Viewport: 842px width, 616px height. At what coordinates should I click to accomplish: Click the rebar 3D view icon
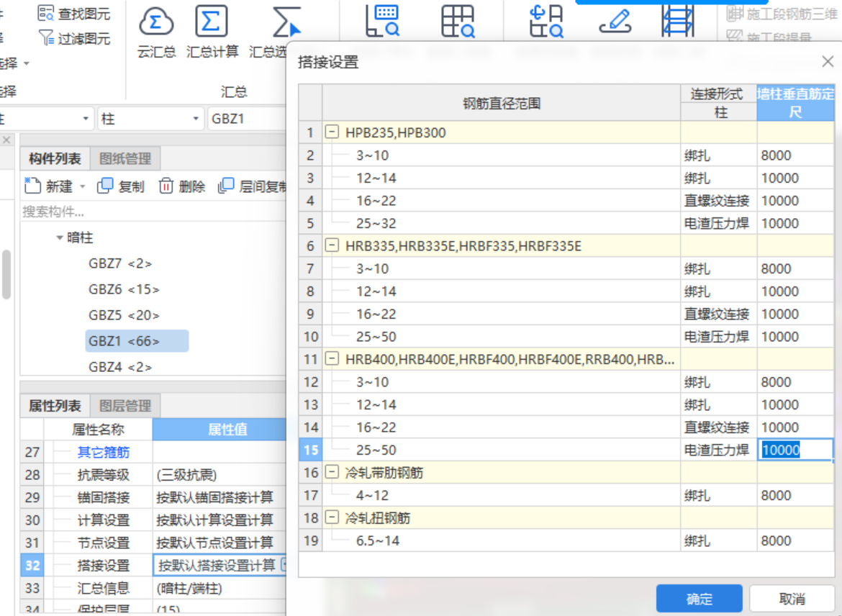coord(678,21)
